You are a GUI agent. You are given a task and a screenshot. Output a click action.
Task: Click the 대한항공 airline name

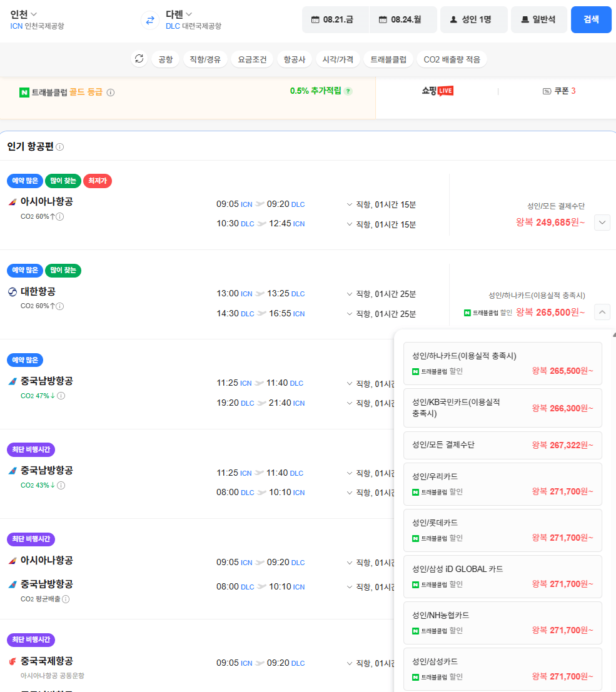tap(38, 292)
